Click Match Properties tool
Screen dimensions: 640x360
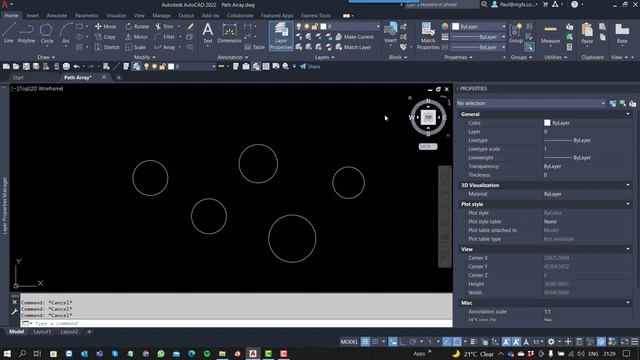[x=428, y=36]
